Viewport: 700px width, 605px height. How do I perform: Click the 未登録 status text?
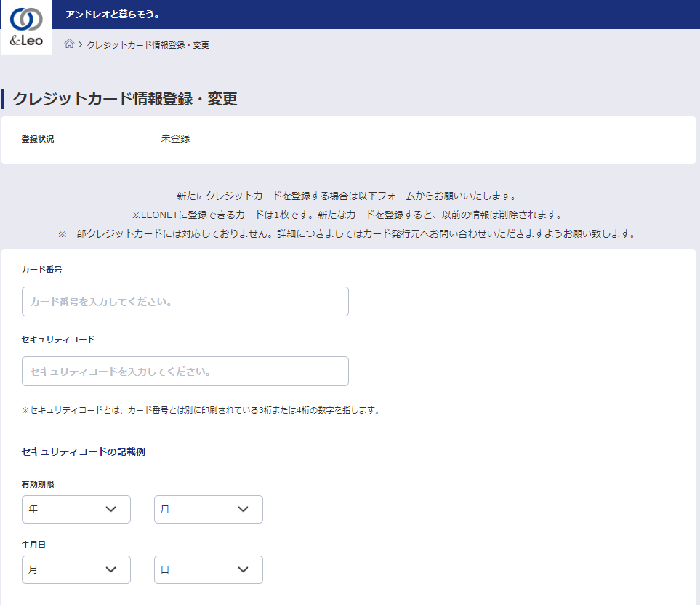click(x=175, y=139)
